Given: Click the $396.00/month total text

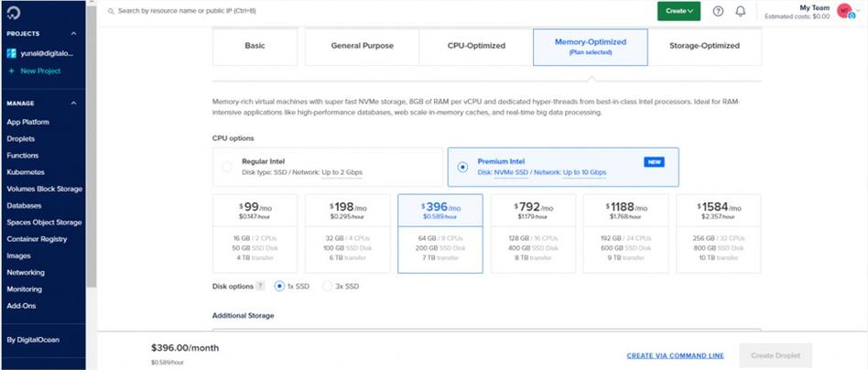Looking at the screenshot, I should coord(185,348).
